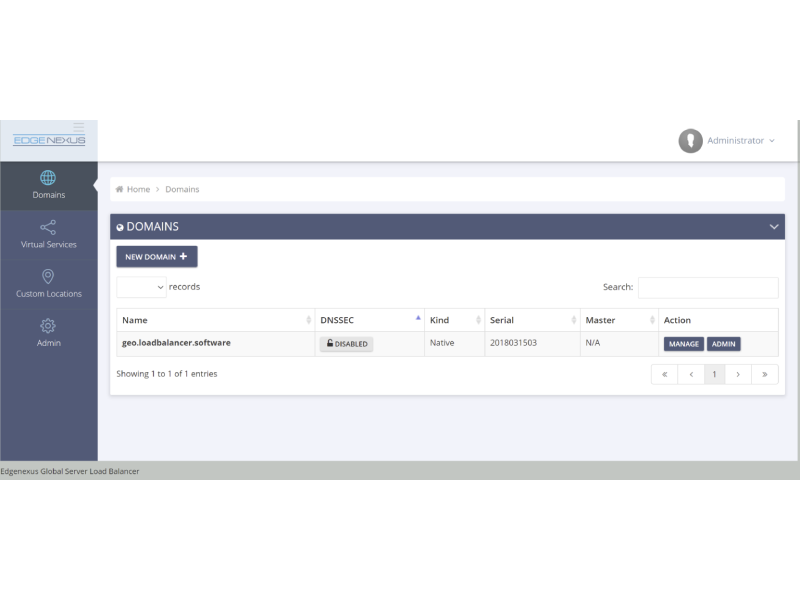This screenshot has height=600, width=800.
Task: Click the serial value 2018031503
Action: (x=513, y=343)
